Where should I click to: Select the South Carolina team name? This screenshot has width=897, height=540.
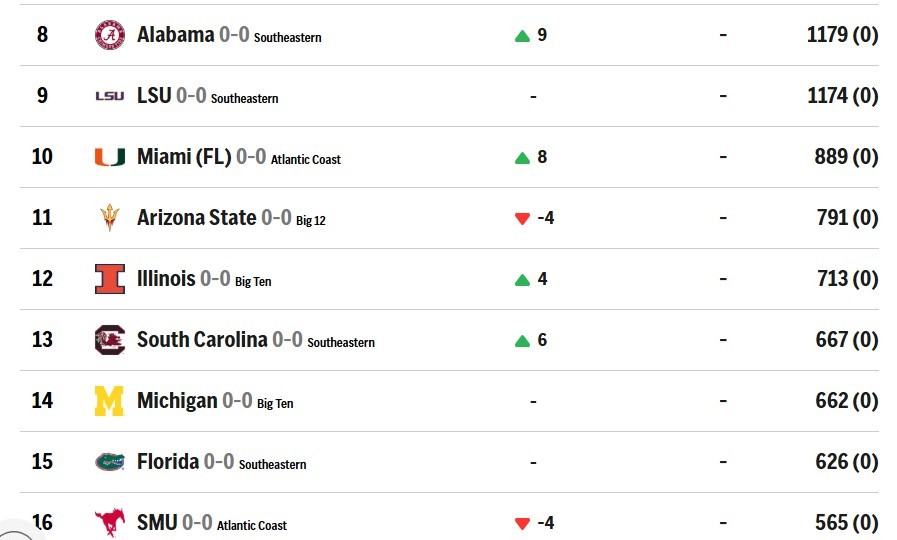coord(202,340)
